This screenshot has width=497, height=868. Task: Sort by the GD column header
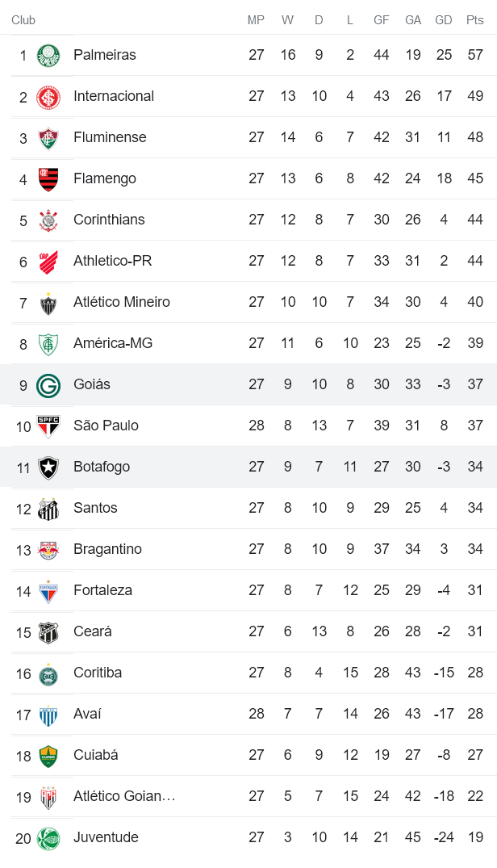[444, 20]
